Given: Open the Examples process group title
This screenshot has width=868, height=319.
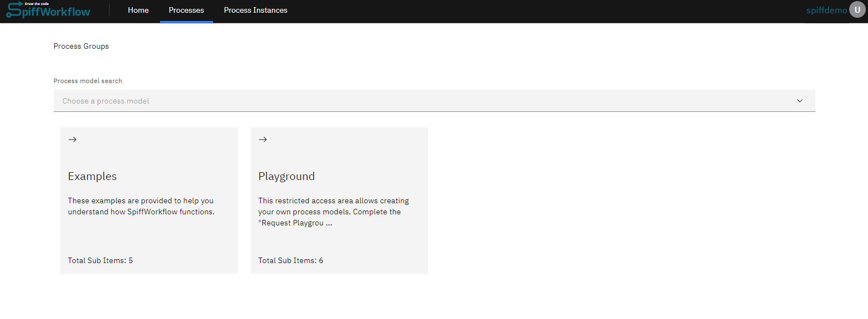Looking at the screenshot, I should 92,176.
